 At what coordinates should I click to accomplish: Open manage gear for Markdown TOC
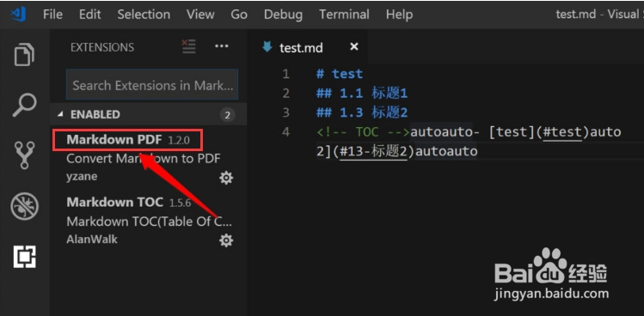226,240
